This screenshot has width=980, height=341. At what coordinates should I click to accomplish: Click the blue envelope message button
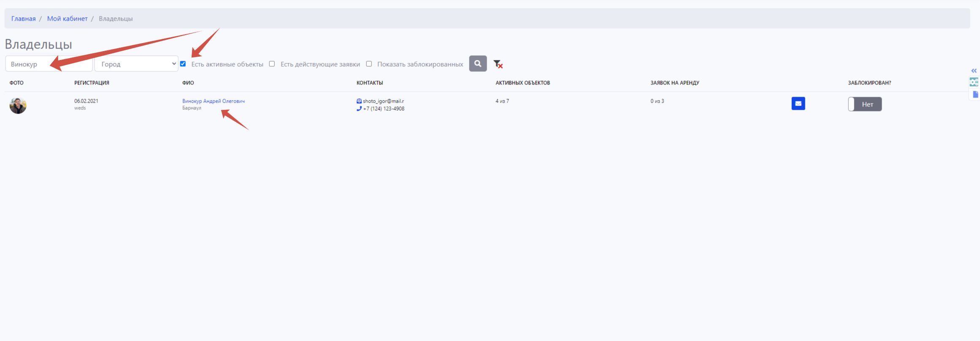click(x=798, y=104)
